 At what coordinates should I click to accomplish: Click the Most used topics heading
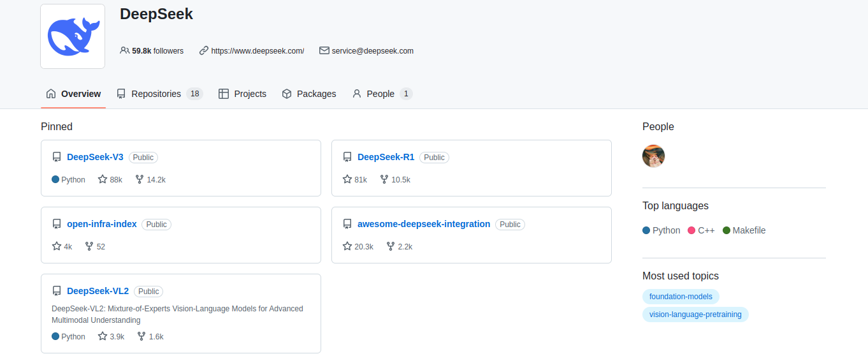click(681, 276)
